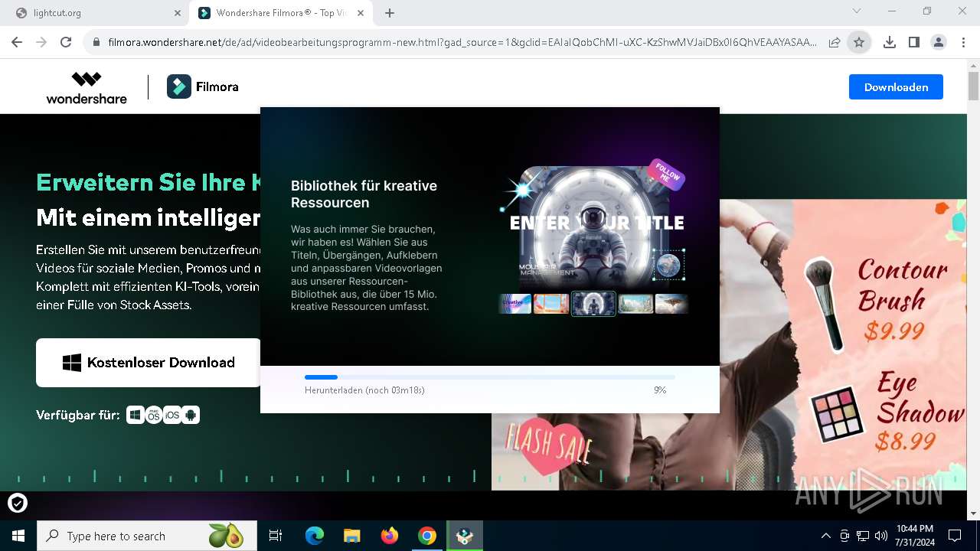Click the Herunterladen remaining time text

(x=364, y=390)
